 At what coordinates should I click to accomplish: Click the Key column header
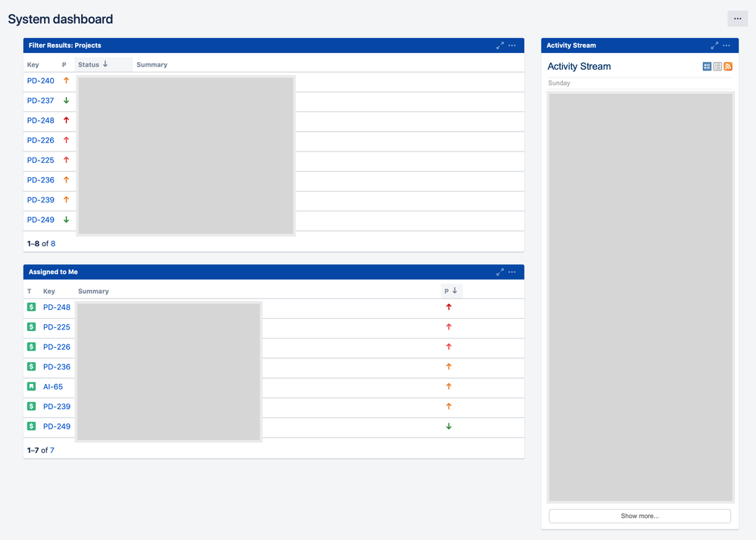pyautogui.click(x=32, y=64)
